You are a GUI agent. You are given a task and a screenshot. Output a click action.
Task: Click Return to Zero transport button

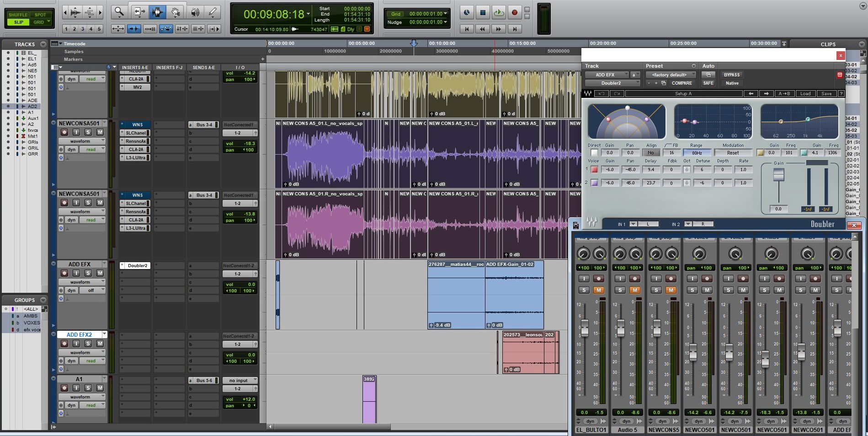coord(467,29)
